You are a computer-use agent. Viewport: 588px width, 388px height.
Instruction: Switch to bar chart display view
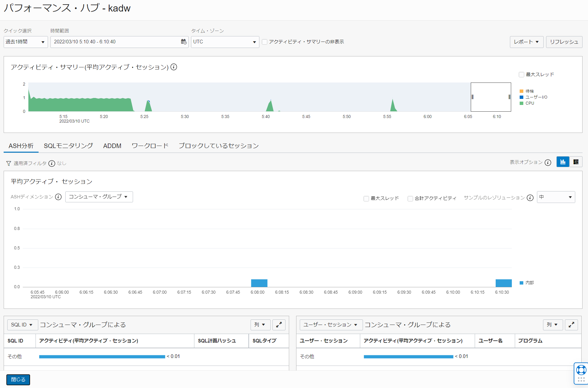563,162
